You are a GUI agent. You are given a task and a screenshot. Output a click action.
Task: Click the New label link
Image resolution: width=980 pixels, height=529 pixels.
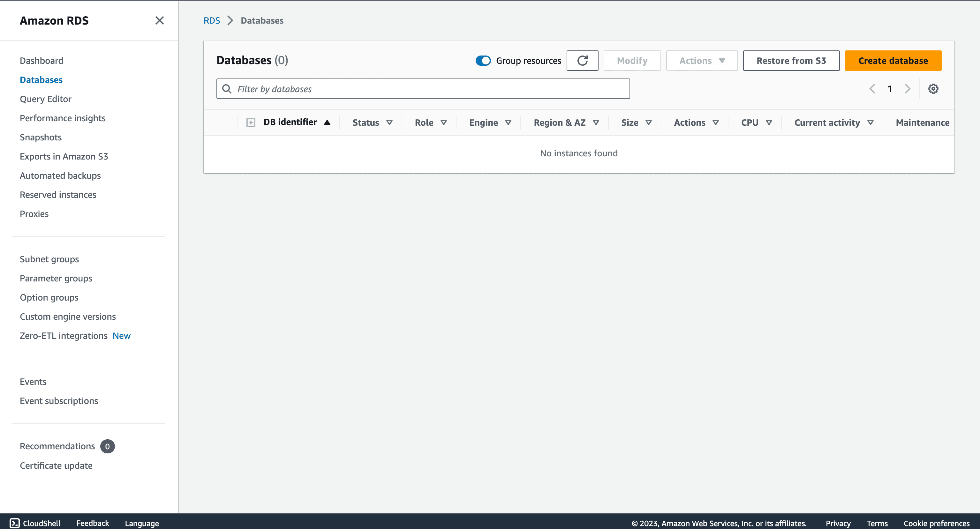[122, 336]
